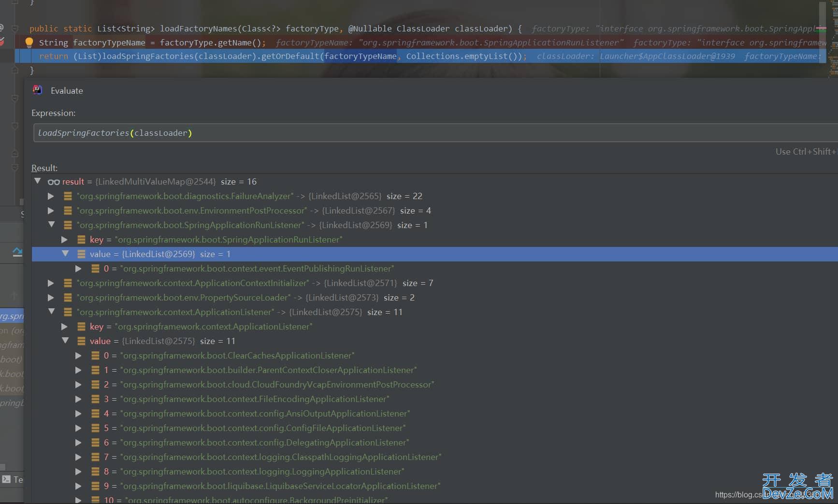Viewport: 838px width, 504px height.
Task: Expand the EnvironmentPostProcessor map entry
Action: point(51,211)
